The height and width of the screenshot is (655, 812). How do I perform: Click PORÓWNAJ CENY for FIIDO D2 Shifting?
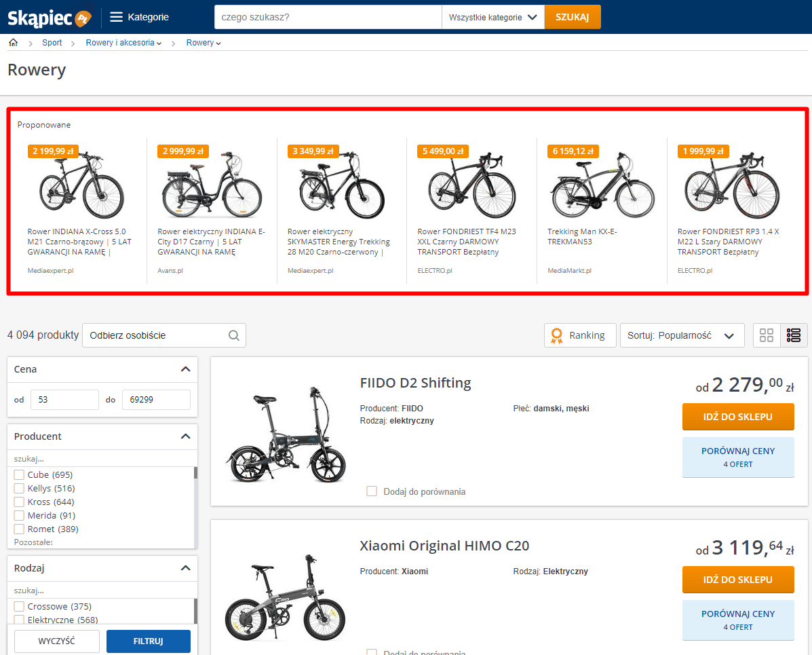click(x=738, y=457)
